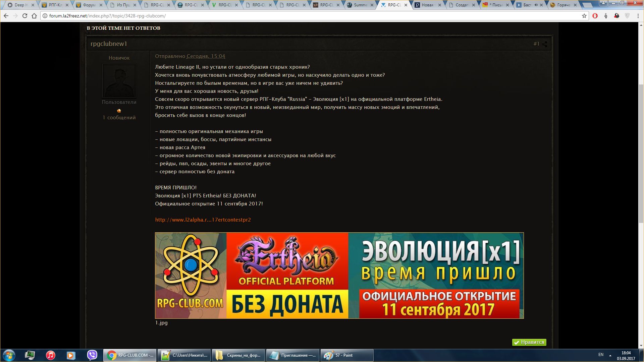Click the scrollbar up arrow
The width and height of the screenshot is (644, 362).
[641, 25]
